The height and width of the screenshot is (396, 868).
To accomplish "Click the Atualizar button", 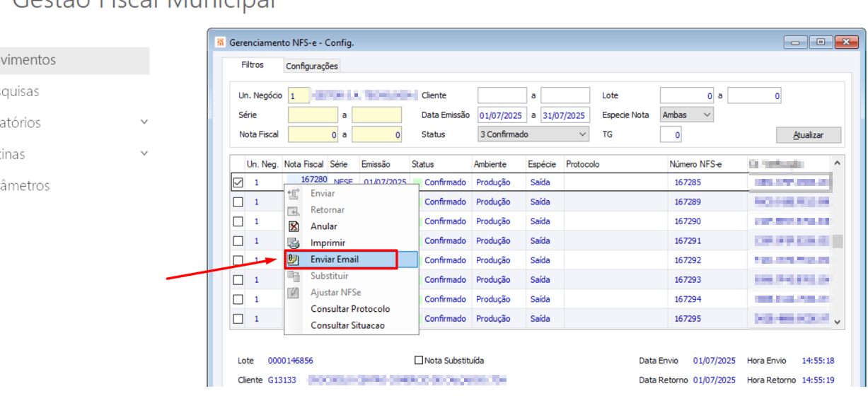I will 809,135.
